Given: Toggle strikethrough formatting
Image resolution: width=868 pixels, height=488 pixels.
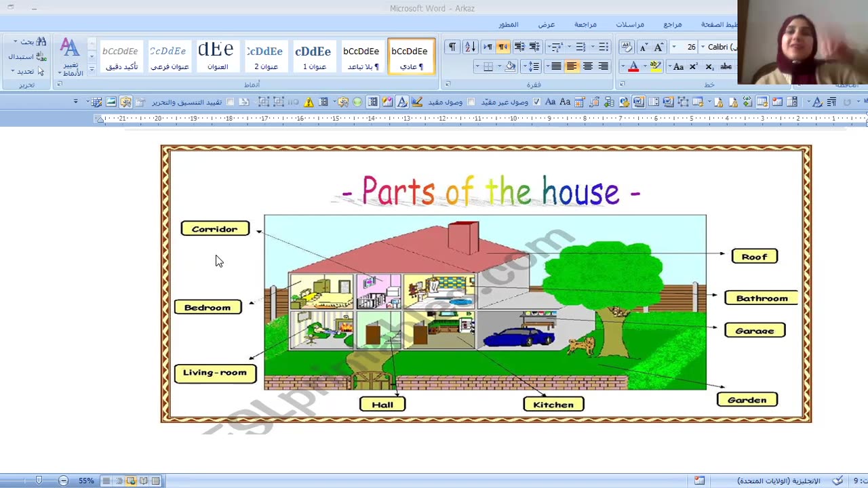Looking at the screenshot, I should (726, 66).
